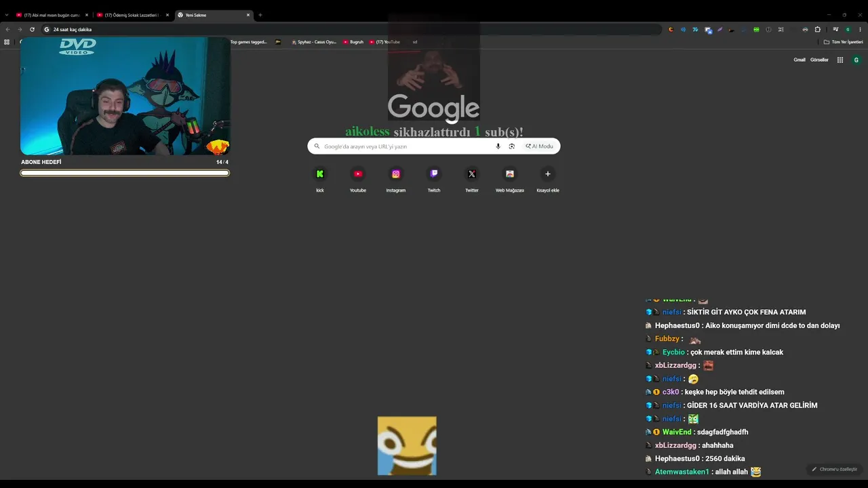Click chat message 'sdagfadfghadfh'
The image size is (868, 488).
(723, 432)
